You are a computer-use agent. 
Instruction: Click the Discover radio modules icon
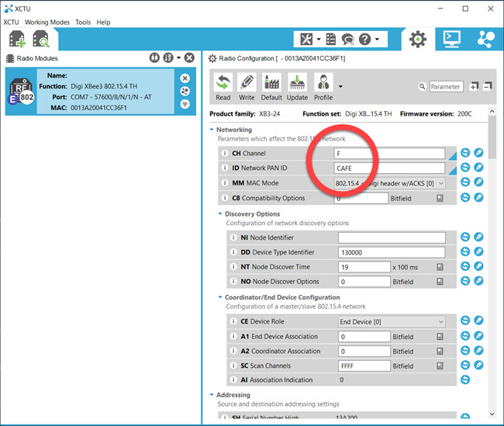pos(40,39)
